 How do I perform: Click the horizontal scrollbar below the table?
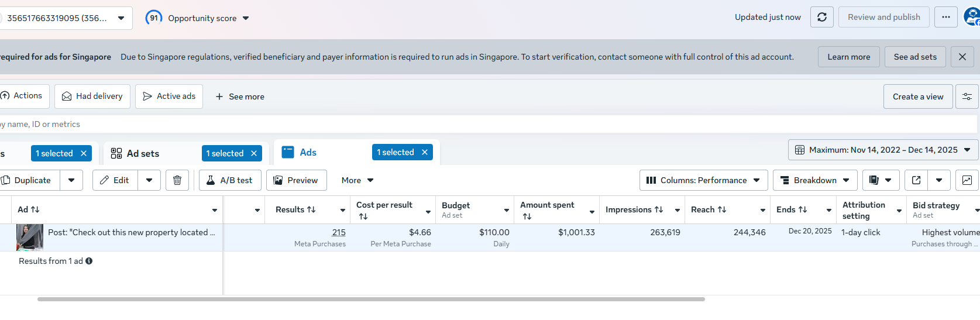coord(371,299)
